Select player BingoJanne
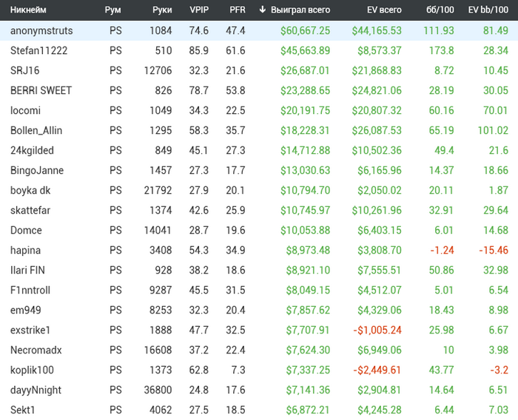518x420 pixels. (x=37, y=170)
